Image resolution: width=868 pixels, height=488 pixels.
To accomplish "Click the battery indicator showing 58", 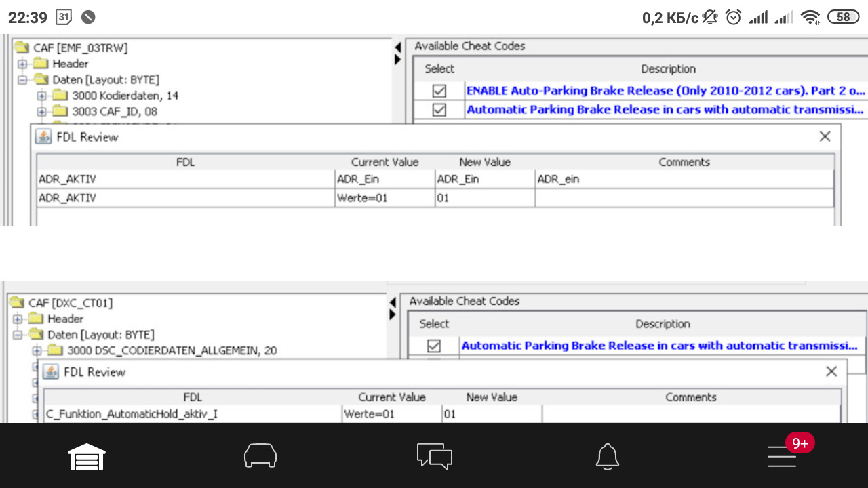I will point(843,17).
